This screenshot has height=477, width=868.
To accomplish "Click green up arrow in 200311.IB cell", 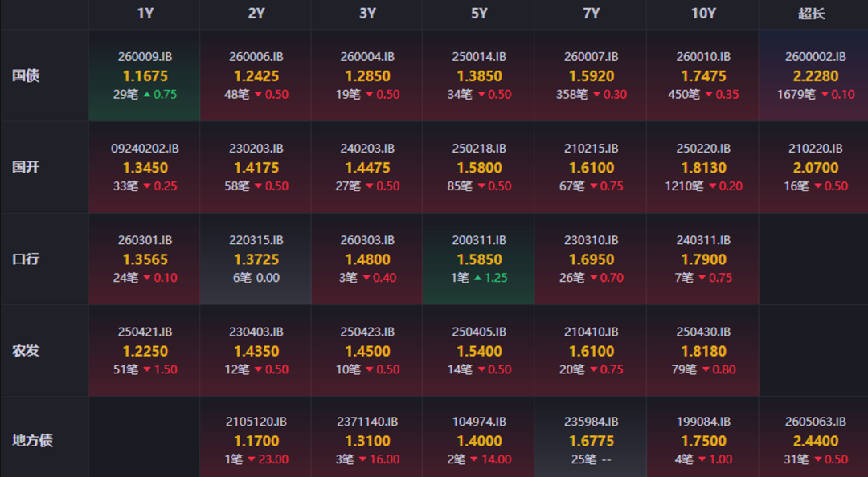I will pos(477,278).
